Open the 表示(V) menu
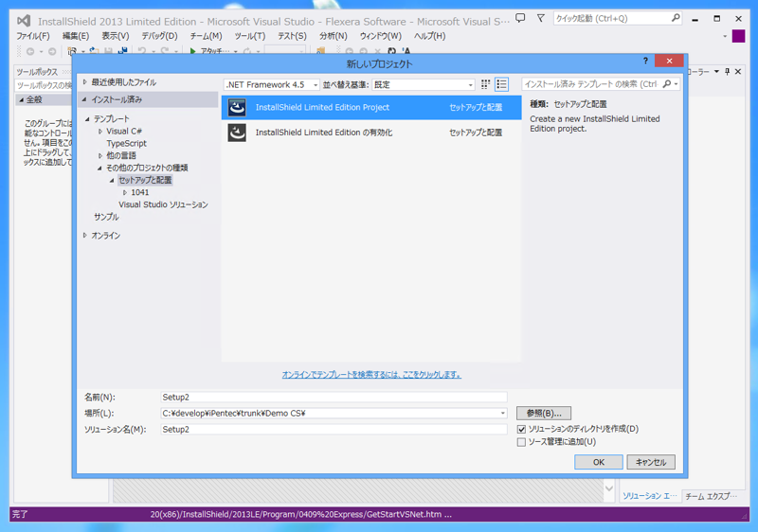The height and width of the screenshot is (532, 758). [115, 36]
